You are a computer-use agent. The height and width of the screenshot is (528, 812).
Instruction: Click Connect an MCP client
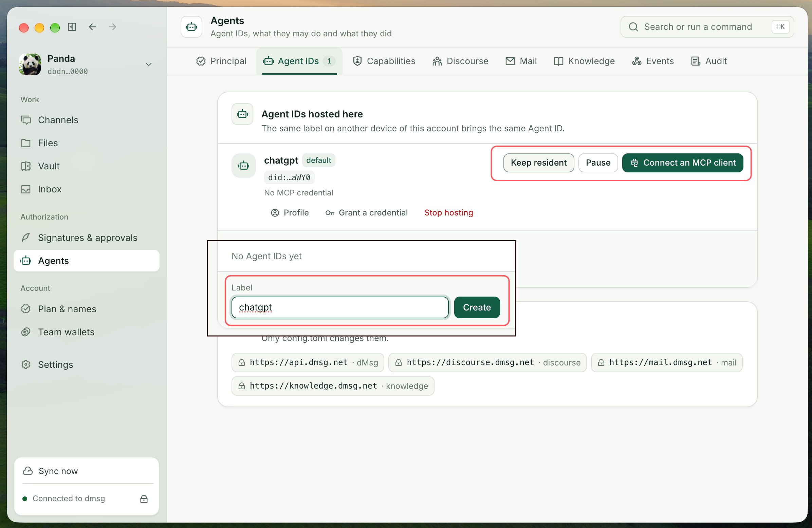tap(682, 163)
